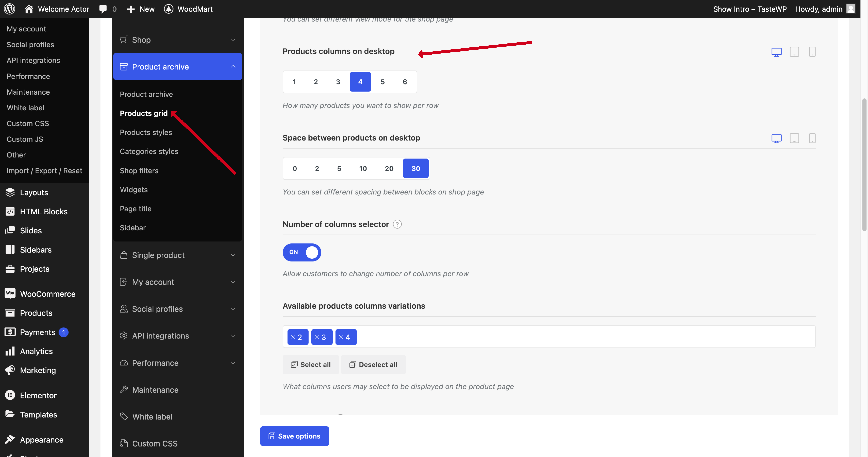Set products columns to 6
The image size is (868, 457).
tap(405, 82)
